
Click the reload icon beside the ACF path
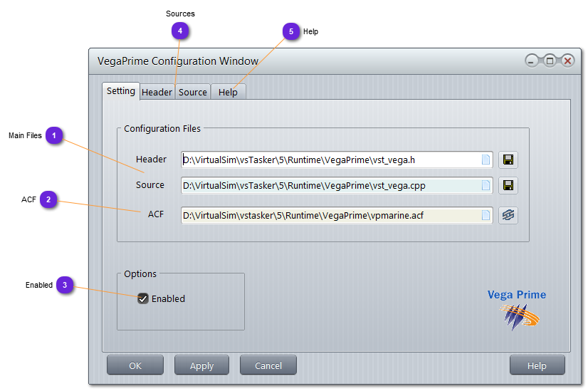click(x=508, y=215)
